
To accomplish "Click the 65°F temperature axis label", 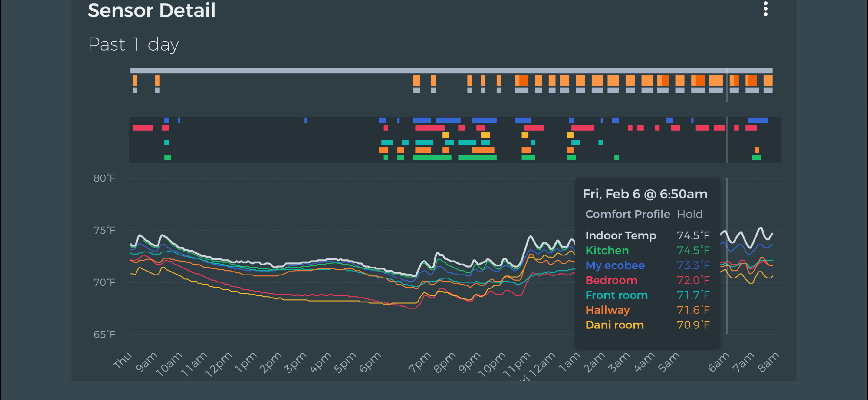I will (104, 334).
